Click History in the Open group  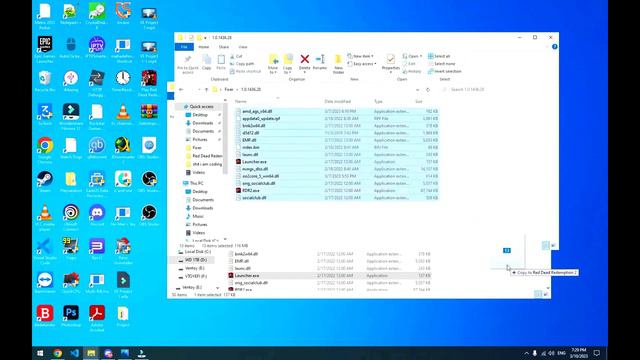(411, 71)
